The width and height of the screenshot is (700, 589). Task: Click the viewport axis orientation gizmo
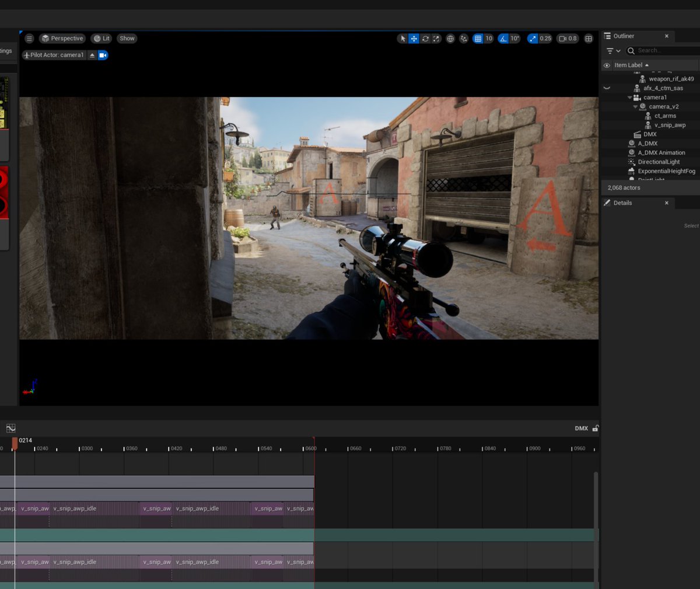tap(29, 388)
